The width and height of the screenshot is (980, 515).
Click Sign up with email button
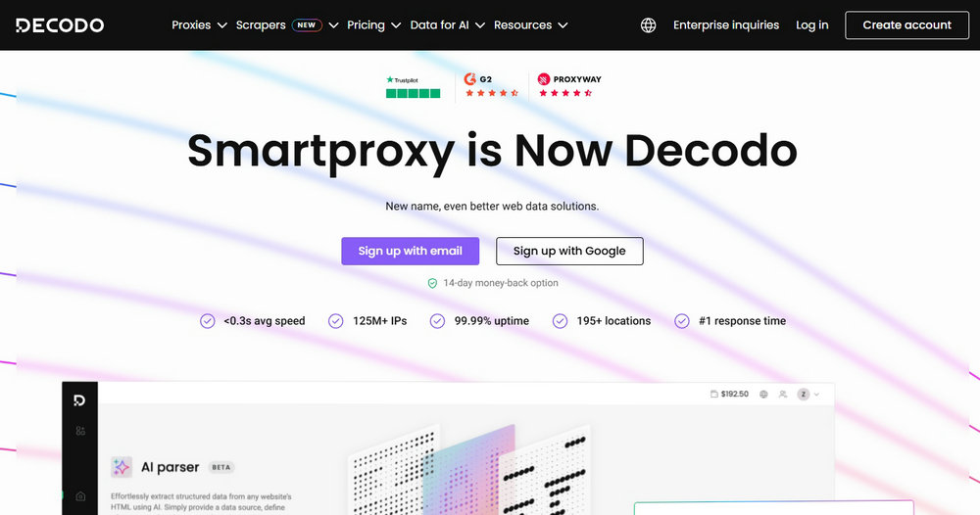[410, 251]
